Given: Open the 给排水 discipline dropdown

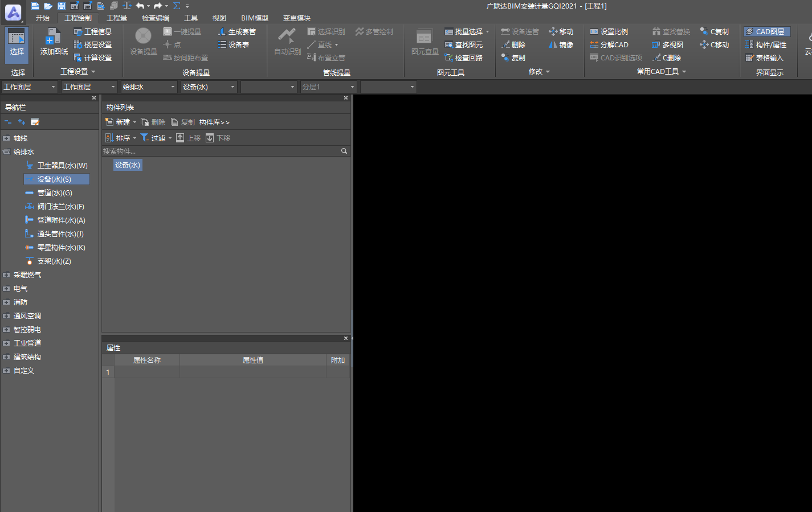Looking at the screenshot, I should tap(149, 87).
